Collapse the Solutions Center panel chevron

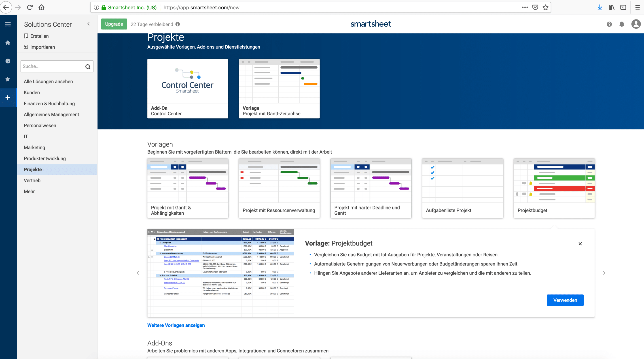[x=89, y=24]
